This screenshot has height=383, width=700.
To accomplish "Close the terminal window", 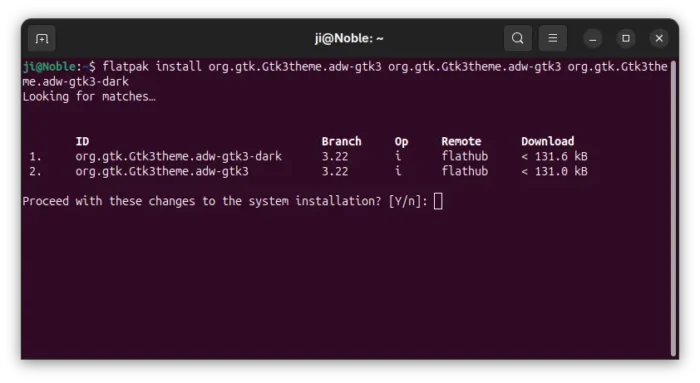I will point(659,38).
